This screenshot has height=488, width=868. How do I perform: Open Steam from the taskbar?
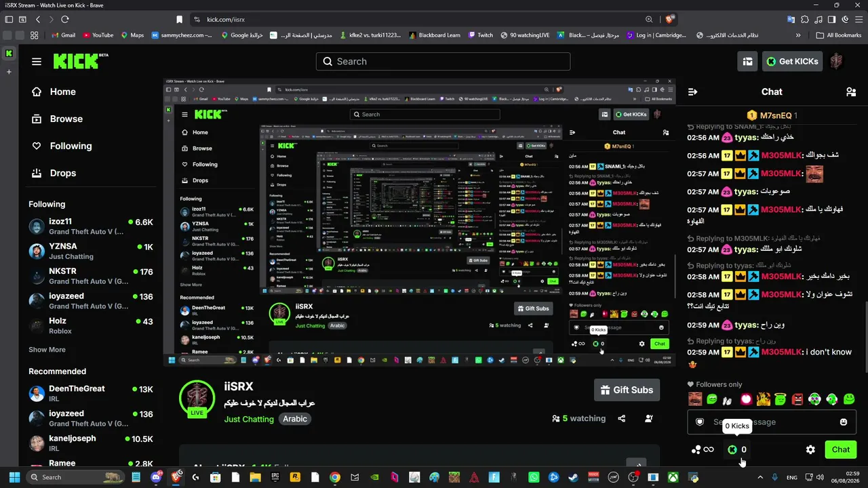click(574, 477)
